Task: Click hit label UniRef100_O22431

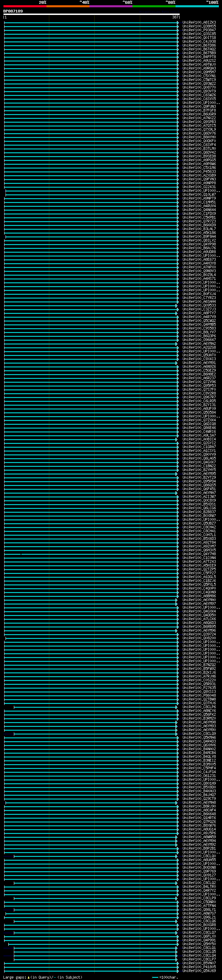Action: [x=199, y=187]
